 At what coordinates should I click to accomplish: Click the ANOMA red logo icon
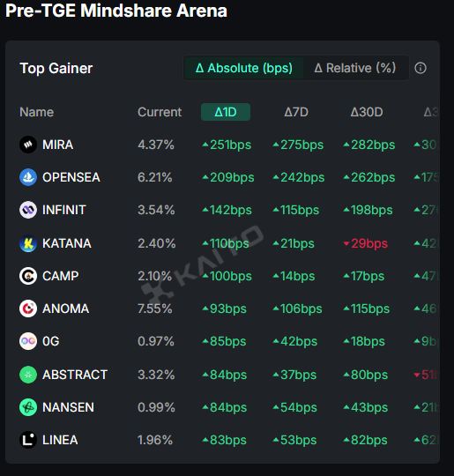(x=28, y=309)
